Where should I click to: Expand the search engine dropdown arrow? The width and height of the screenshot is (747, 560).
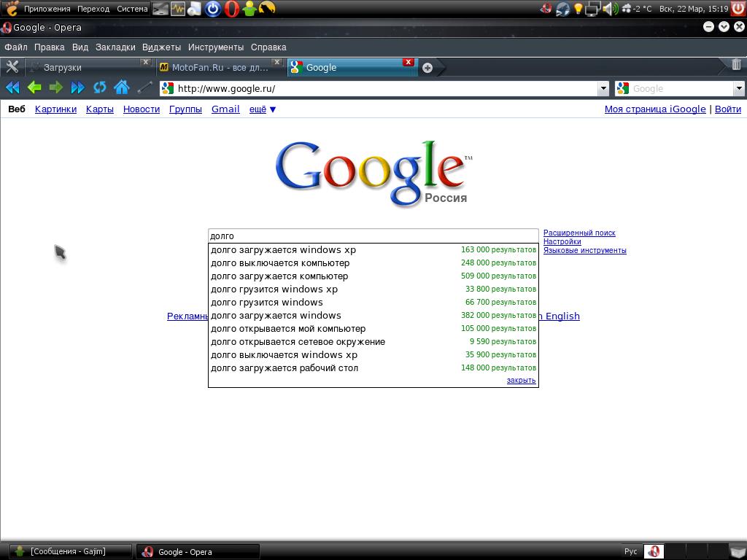[739, 88]
